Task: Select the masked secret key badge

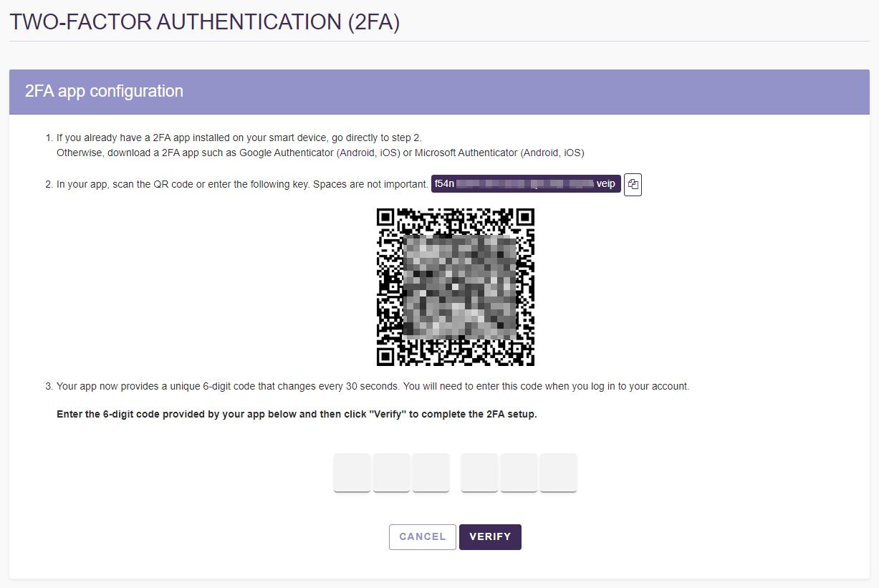Action: coord(525,184)
